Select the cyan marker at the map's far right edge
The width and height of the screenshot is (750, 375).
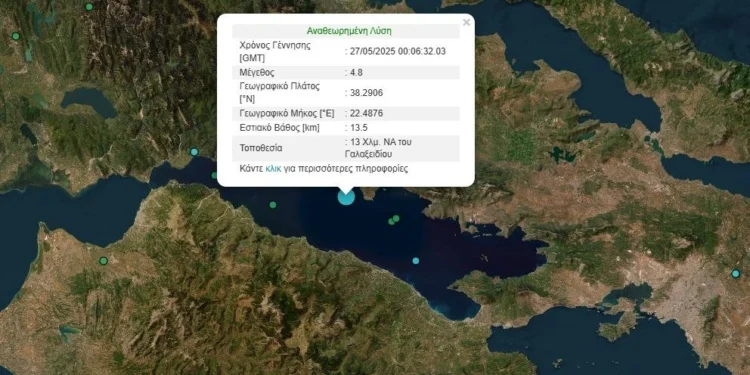tap(736, 274)
